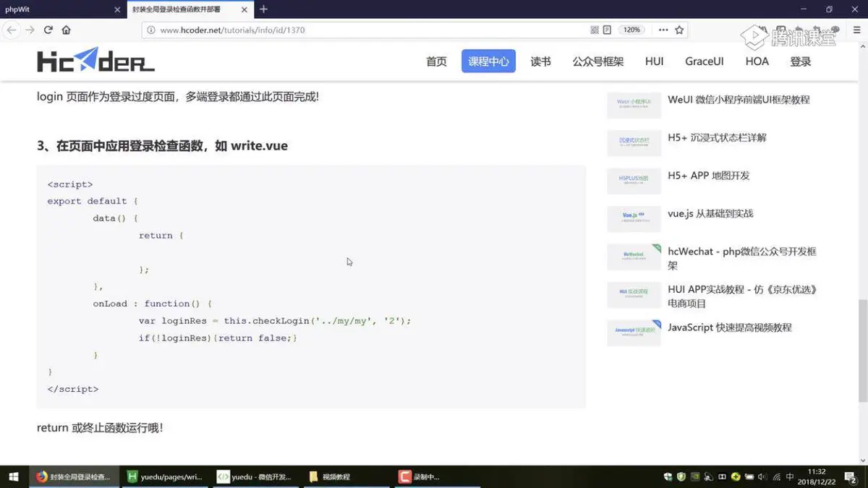Click the WeUI course thumbnail

(x=634, y=106)
